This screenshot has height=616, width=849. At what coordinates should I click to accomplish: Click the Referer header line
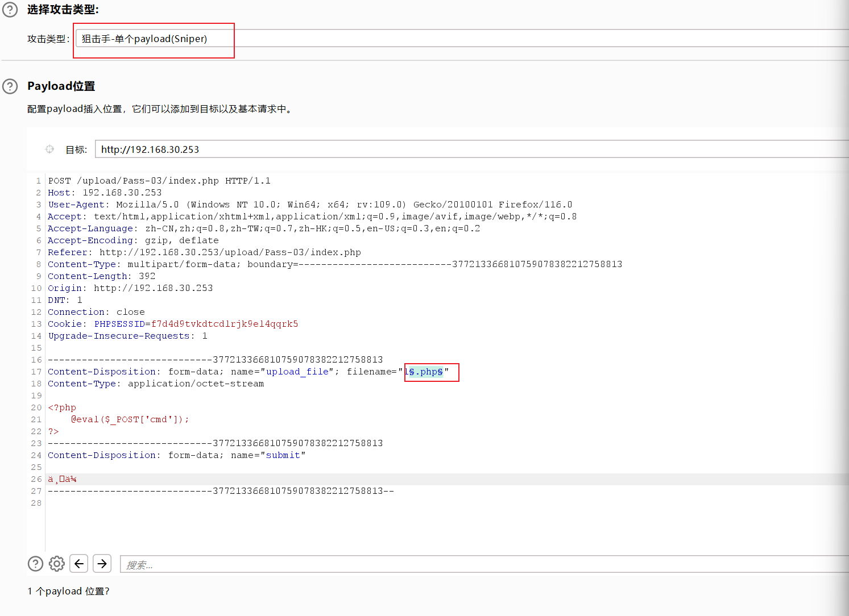204,252
